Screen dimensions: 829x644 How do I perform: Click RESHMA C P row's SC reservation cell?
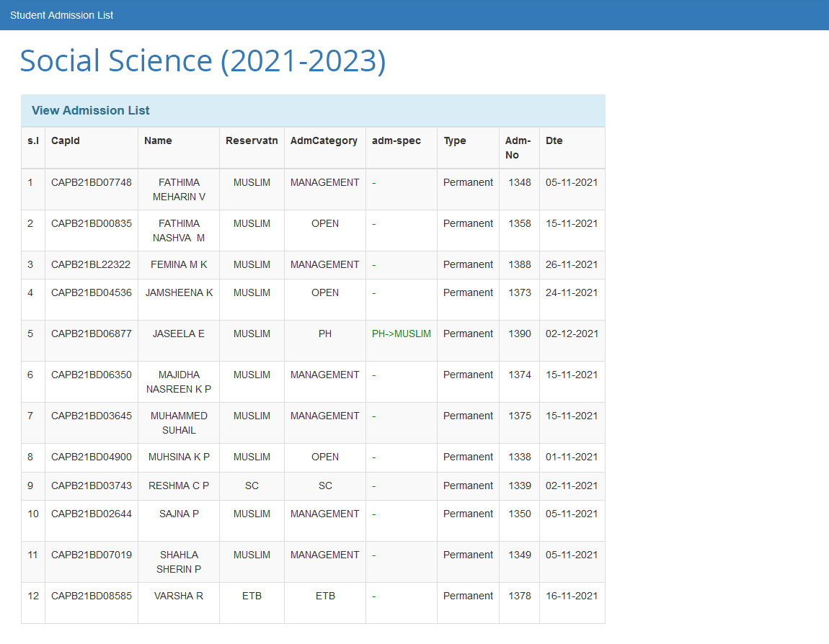(x=252, y=486)
